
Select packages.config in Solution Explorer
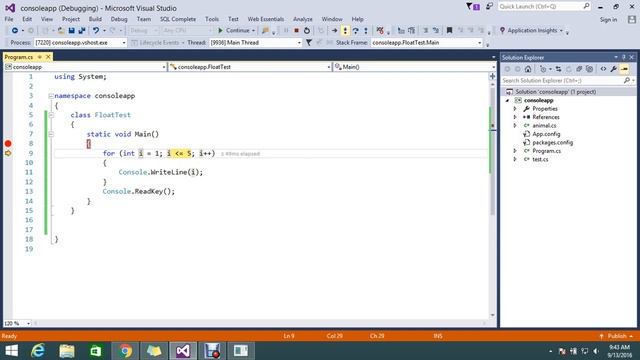pyautogui.click(x=553, y=143)
